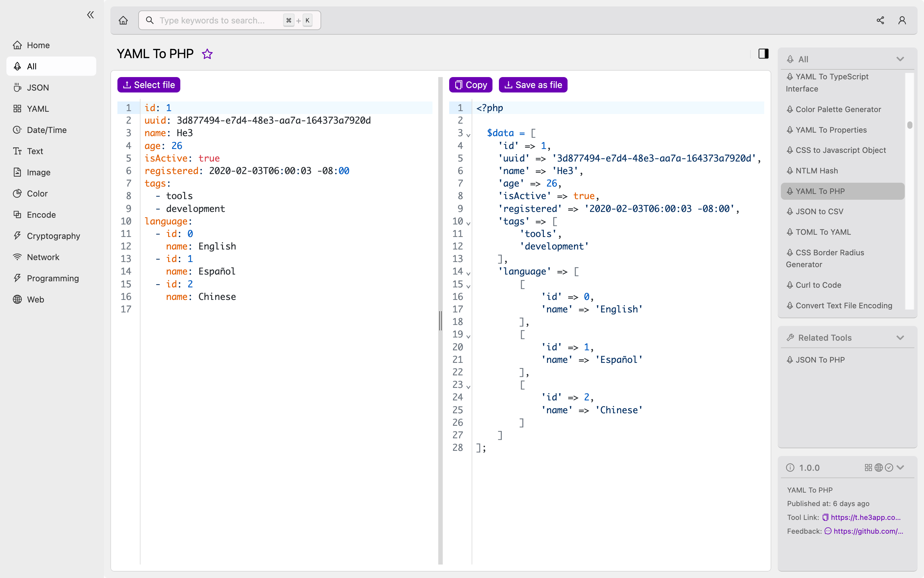Fold the nested array at line 23
Image resolution: width=924 pixels, height=578 pixels.
[468, 387]
